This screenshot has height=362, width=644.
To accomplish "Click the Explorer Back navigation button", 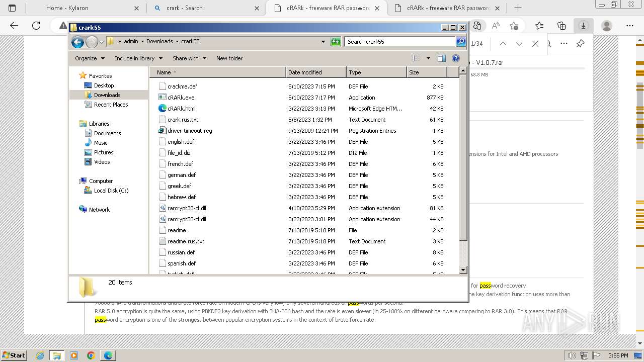I will (77, 42).
